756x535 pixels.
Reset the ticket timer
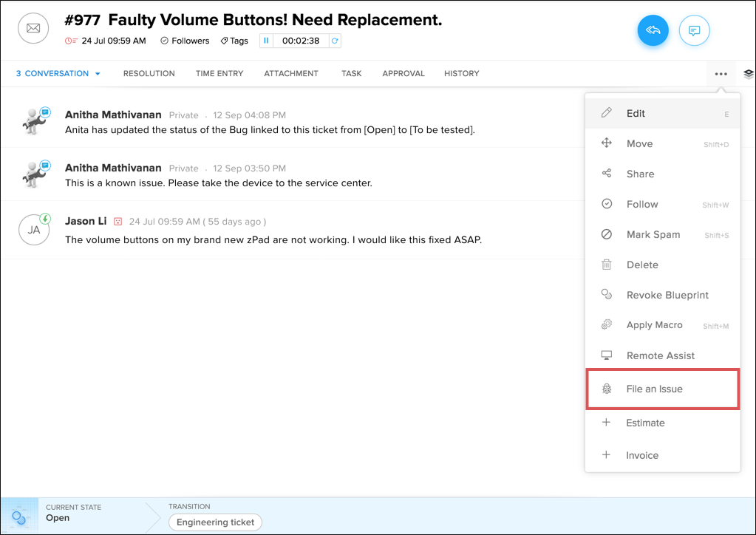[x=335, y=41]
